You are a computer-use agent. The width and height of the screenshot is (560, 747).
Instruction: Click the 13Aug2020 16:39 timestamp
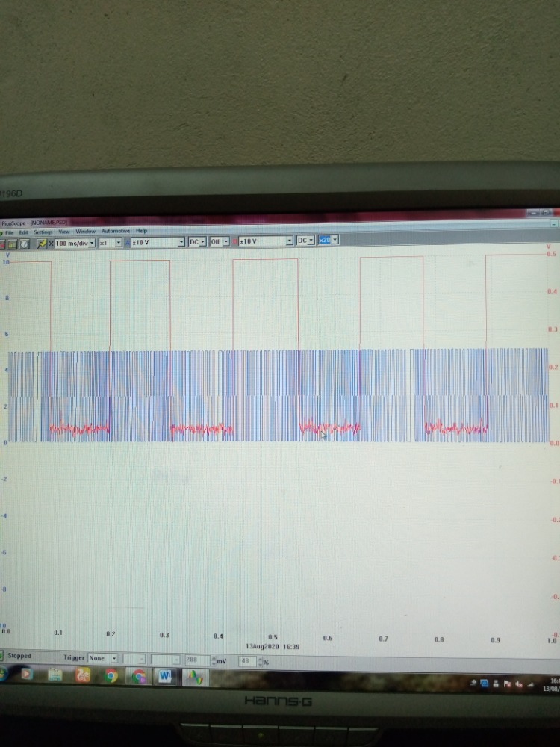273,647
